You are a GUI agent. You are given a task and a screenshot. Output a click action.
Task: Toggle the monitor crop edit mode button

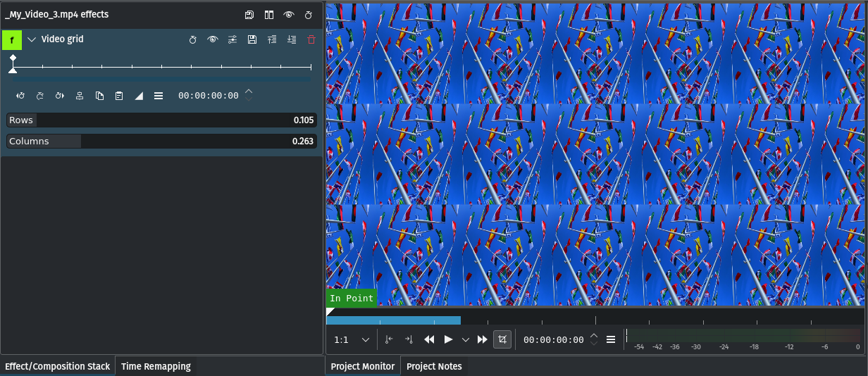click(x=502, y=339)
